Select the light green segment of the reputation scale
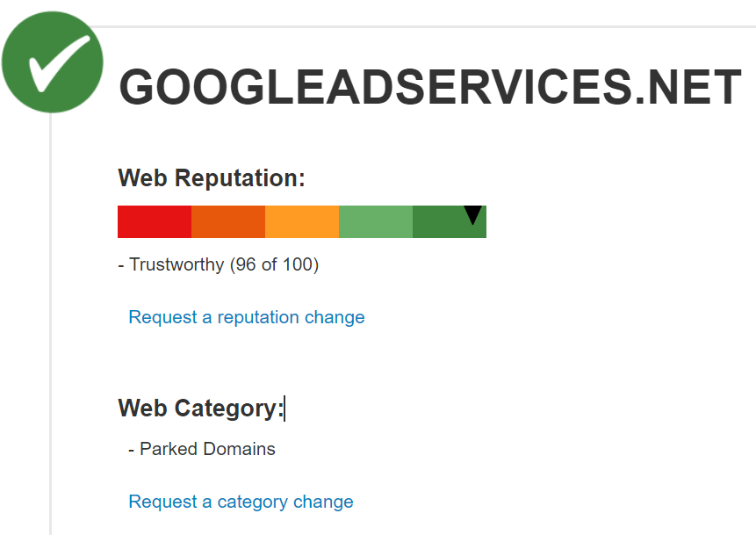The width and height of the screenshot is (756, 535). pos(375,221)
